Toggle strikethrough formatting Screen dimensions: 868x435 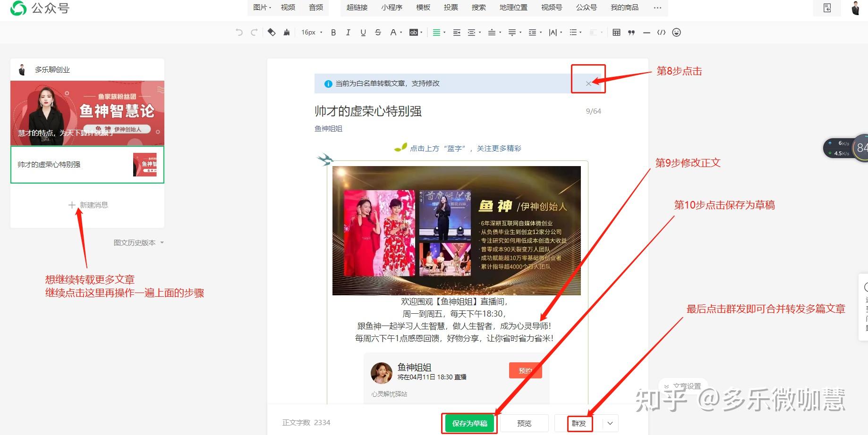[378, 33]
